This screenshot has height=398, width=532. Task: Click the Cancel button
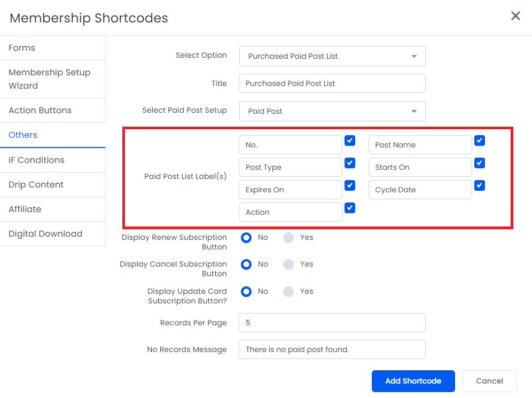click(x=490, y=381)
